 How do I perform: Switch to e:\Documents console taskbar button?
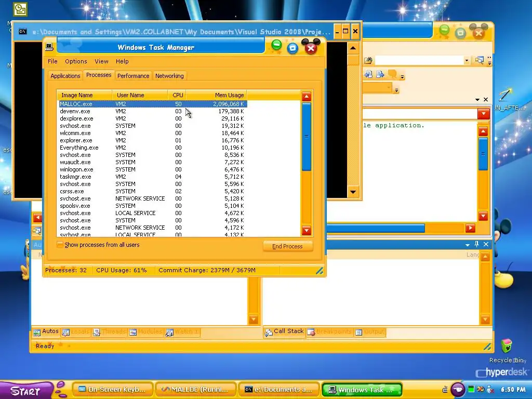(279, 390)
